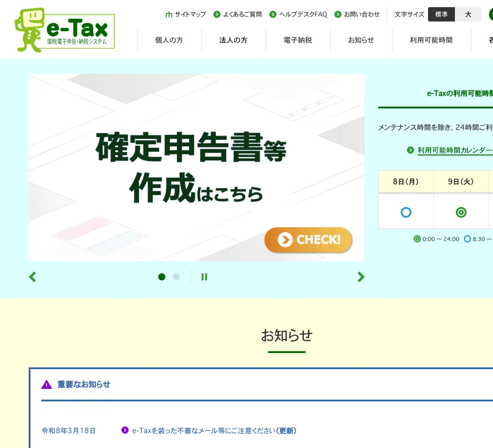Click the green double circle under 9日(火)
Image resolution: width=493 pixels, height=448 pixels.
click(x=461, y=212)
